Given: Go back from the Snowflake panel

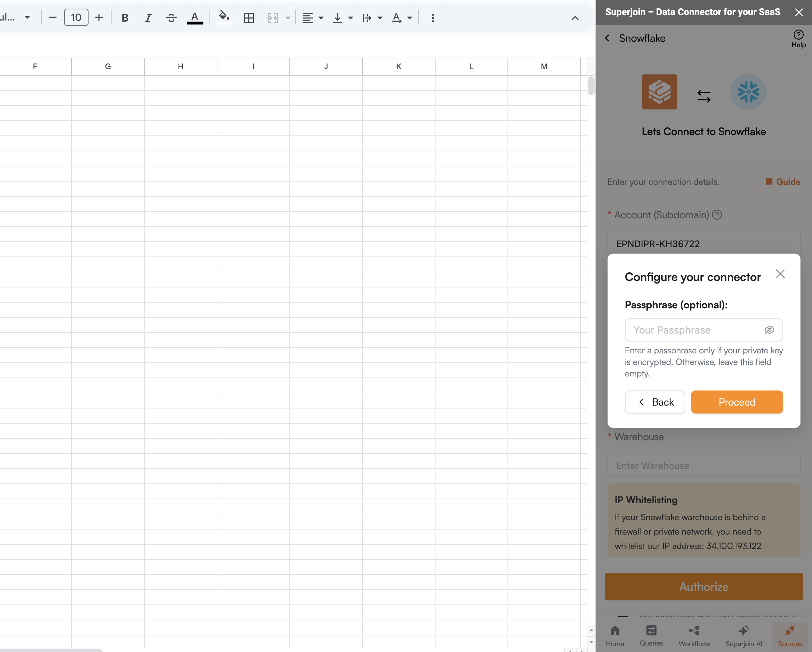Looking at the screenshot, I should (607, 38).
